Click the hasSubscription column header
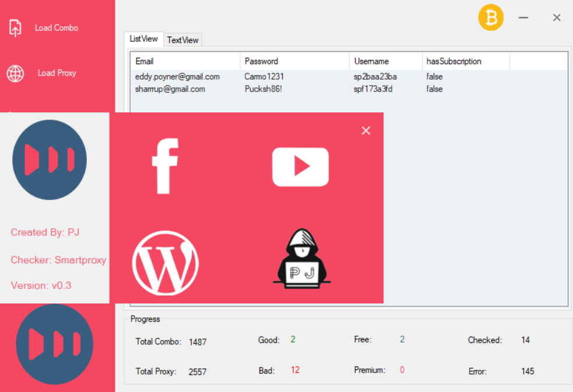Viewport: 573px width, 392px height. [465, 61]
